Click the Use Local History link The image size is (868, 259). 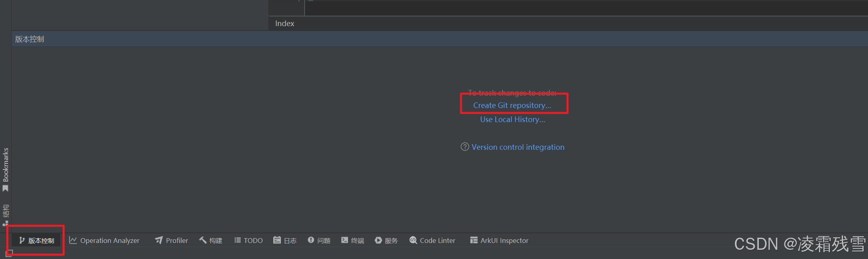point(512,119)
